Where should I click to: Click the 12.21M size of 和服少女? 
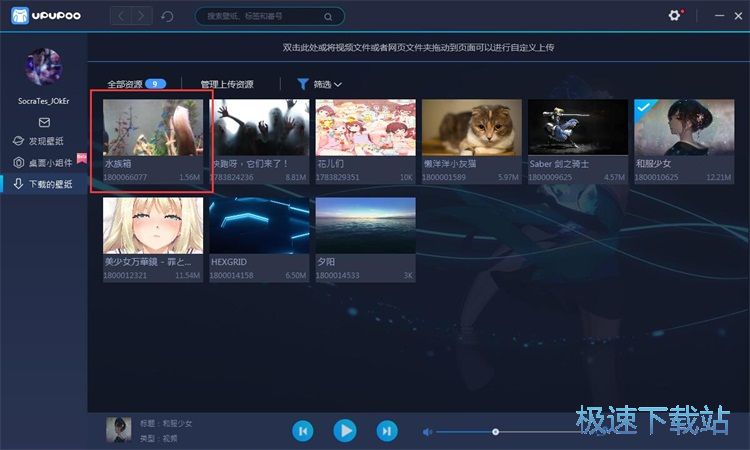pyautogui.click(x=718, y=177)
